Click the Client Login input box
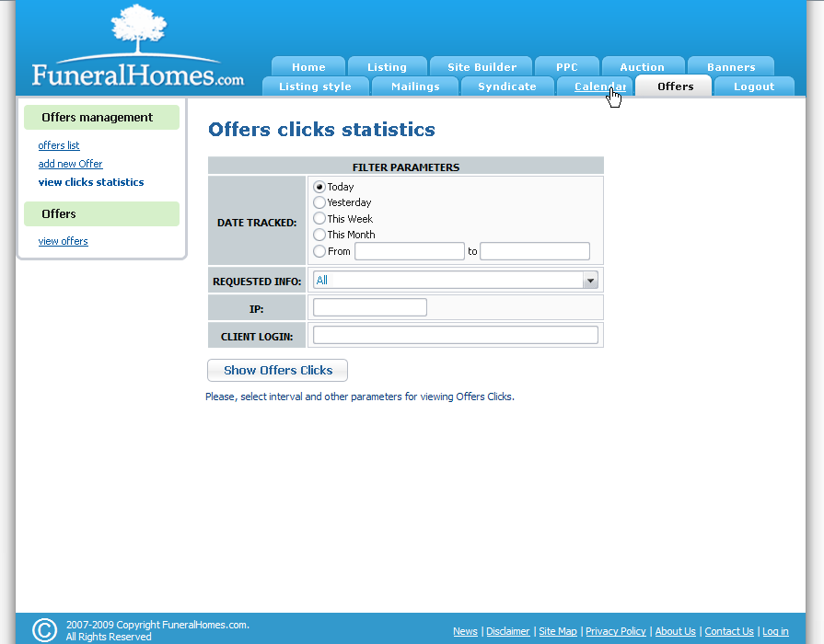 [455, 334]
